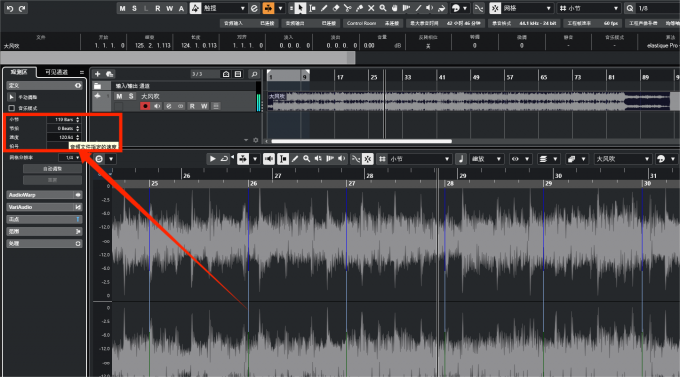Image resolution: width=680 pixels, height=377 pixels.
Task: Expand the 定义 inspector section header
Action: click(44, 85)
